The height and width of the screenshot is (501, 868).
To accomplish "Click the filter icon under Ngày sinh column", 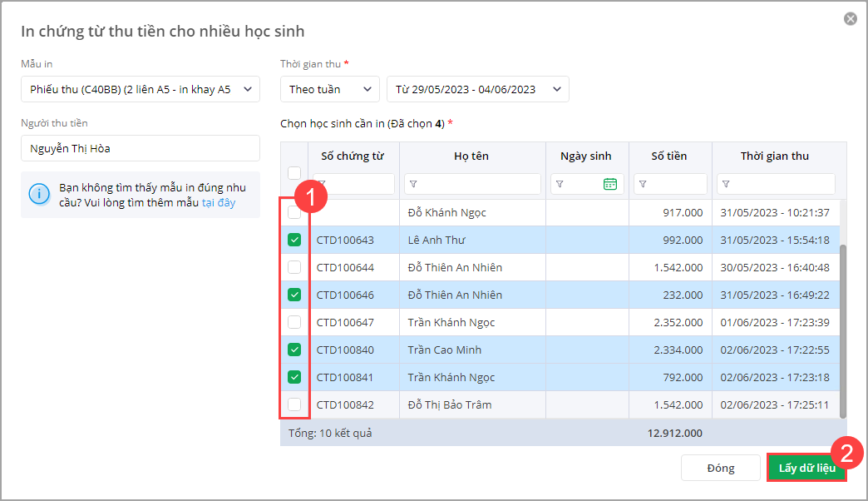I will [x=560, y=184].
